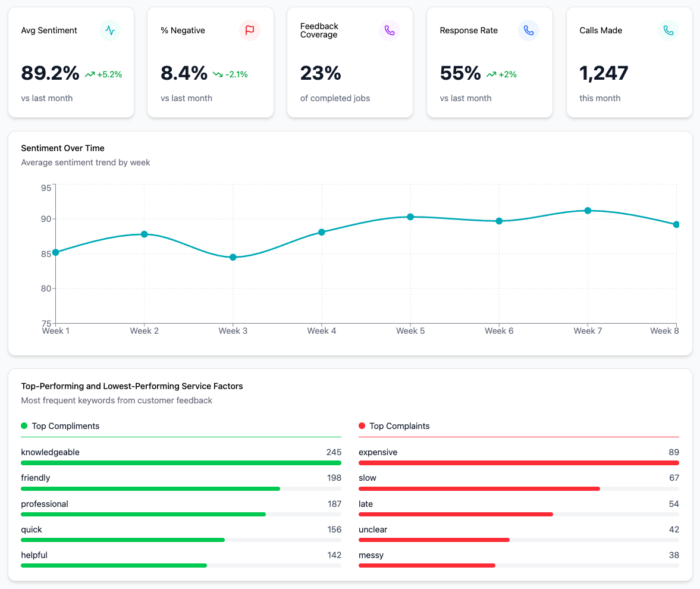The image size is (700, 589).
Task: Click the count value 89 beside expensive
Action: (675, 452)
